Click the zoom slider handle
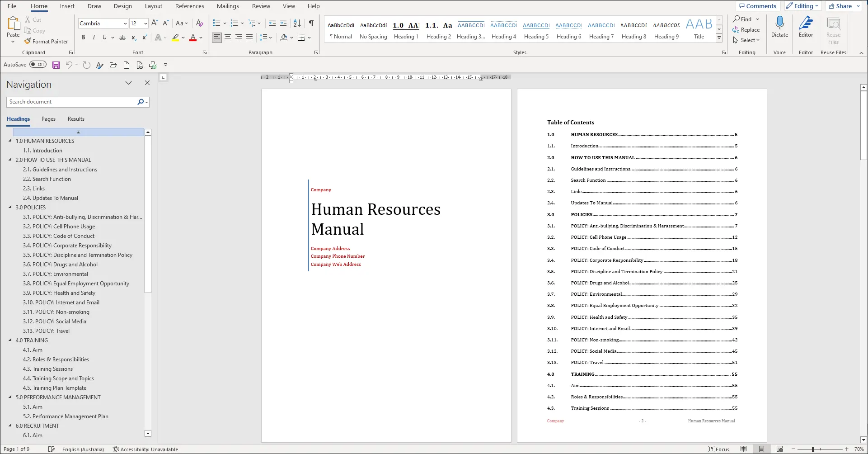This screenshot has height=454, width=868. click(813, 449)
